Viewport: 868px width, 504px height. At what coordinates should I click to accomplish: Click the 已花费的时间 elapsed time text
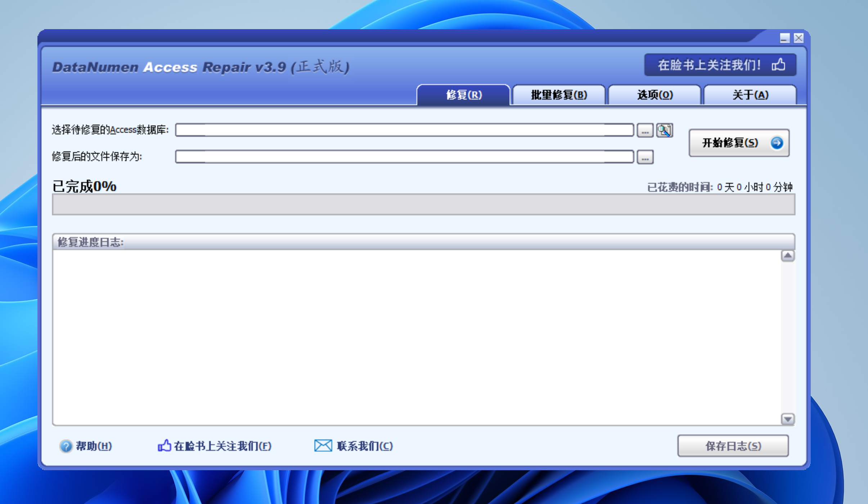point(720,187)
